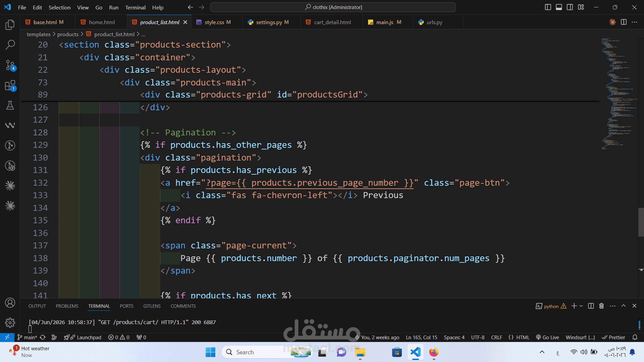The height and width of the screenshot is (362, 644).
Task: Switch to the PORTS panel tab
Action: click(126, 306)
